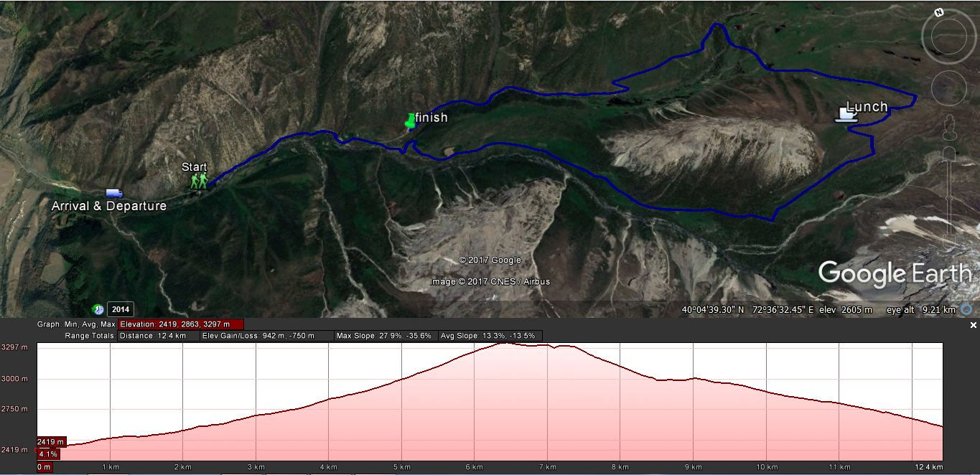Select the Start hikers placemark icon

click(198, 181)
